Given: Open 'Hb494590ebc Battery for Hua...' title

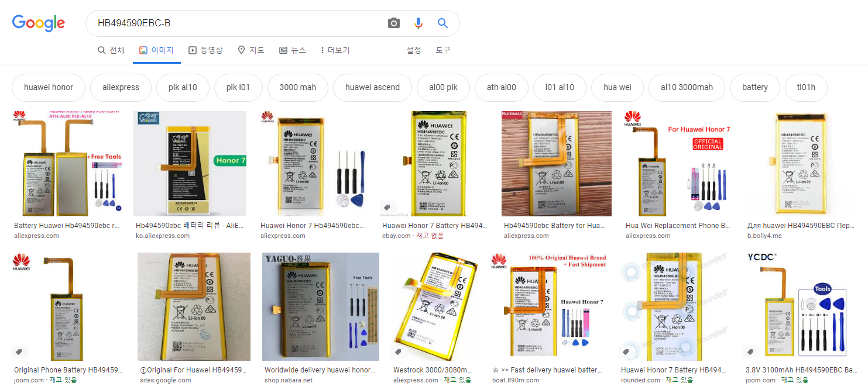Looking at the screenshot, I should (x=555, y=226).
